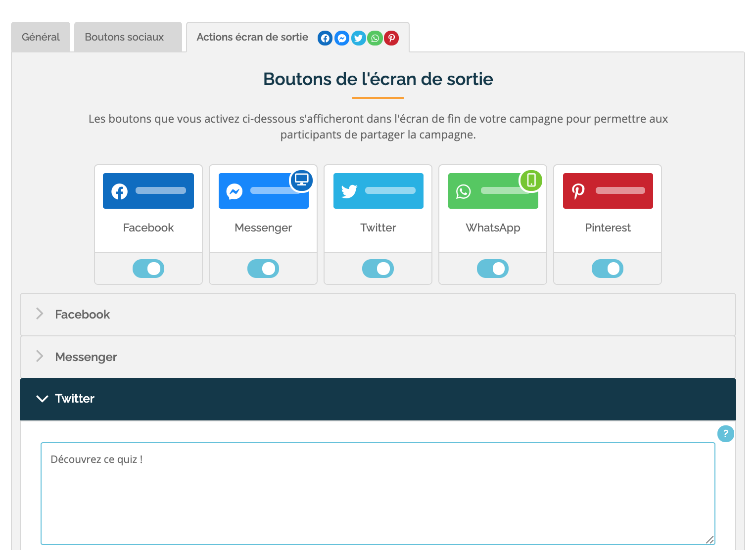The height and width of the screenshot is (550, 756).
Task: Click the Messenger logo in its card
Action: click(235, 191)
